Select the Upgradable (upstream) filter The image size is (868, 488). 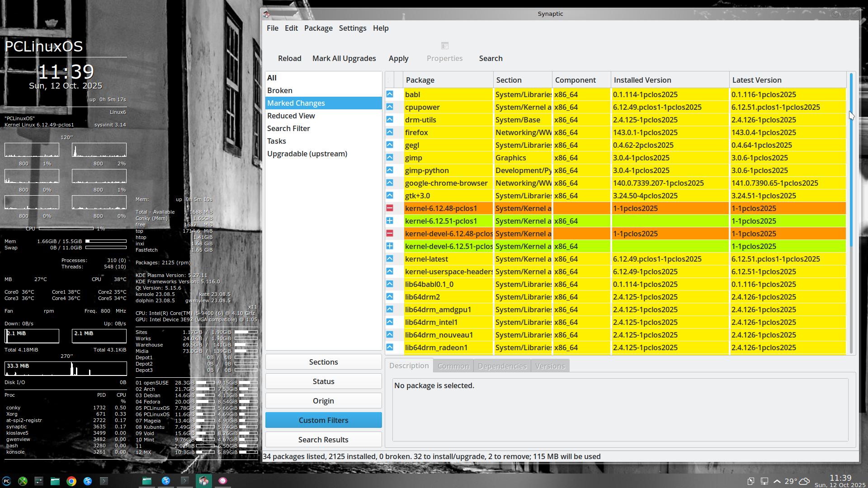pos(307,154)
